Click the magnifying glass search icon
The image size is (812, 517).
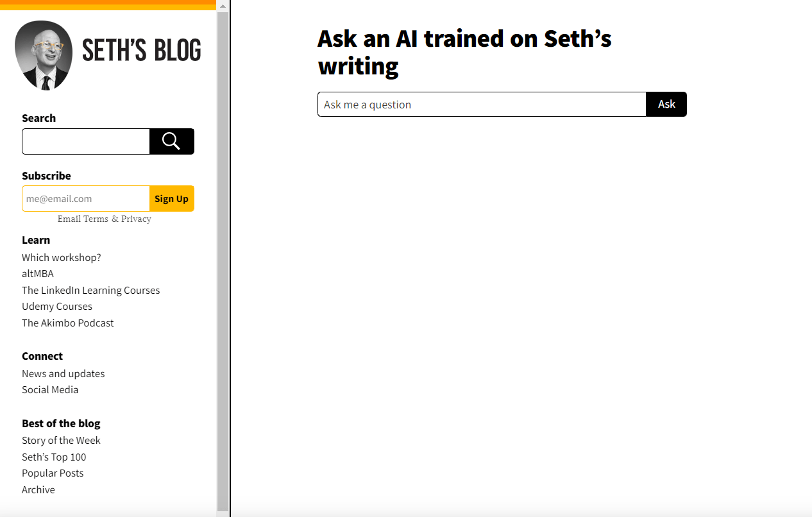(x=171, y=141)
